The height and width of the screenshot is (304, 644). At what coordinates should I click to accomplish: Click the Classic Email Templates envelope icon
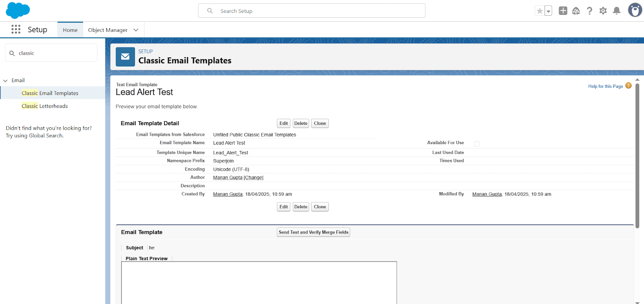125,57
